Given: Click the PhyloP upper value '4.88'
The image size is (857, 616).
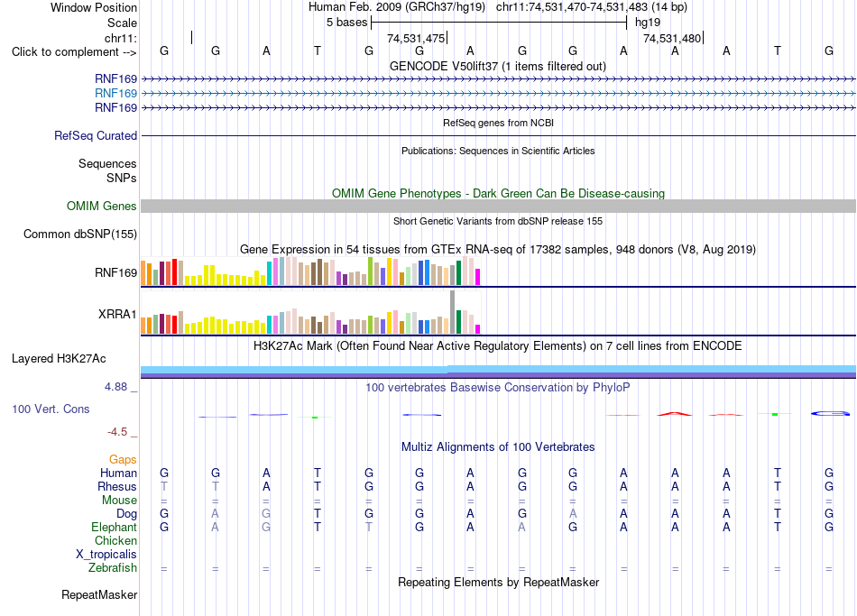Looking at the screenshot, I should point(115,387).
